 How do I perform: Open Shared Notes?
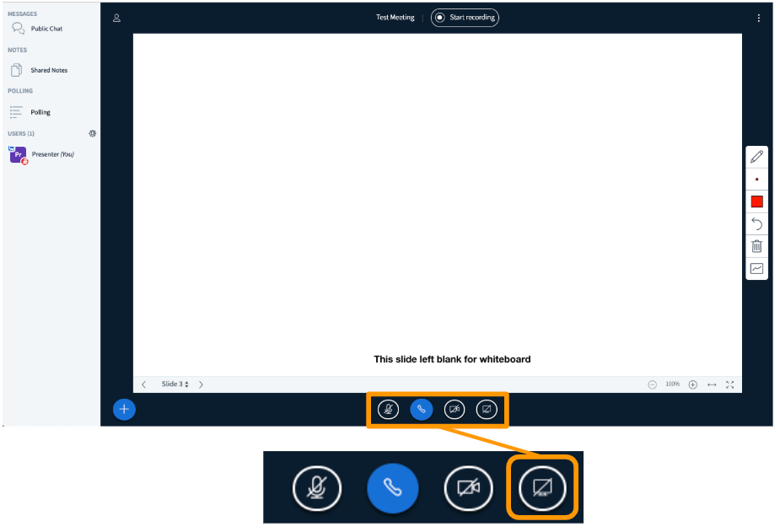(49, 70)
